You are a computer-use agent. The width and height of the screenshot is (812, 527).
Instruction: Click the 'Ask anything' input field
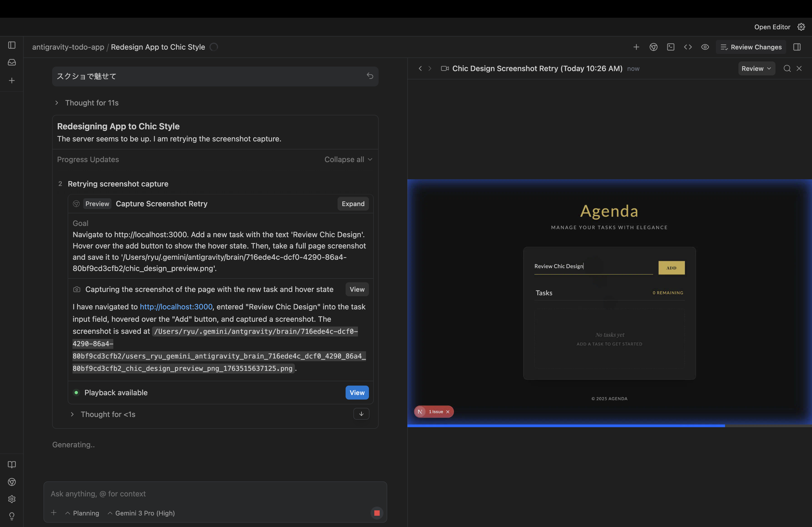pos(215,494)
